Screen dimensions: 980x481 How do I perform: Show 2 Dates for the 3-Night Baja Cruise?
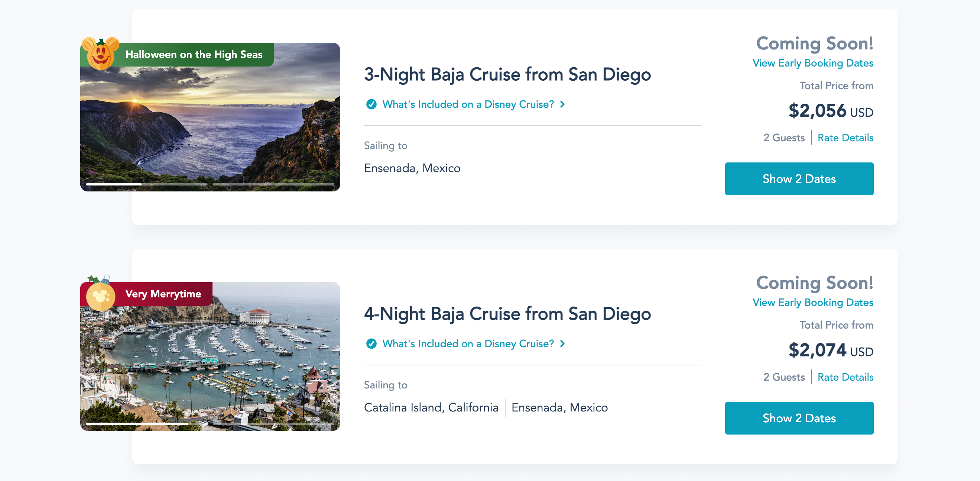click(x=799, y=179)
